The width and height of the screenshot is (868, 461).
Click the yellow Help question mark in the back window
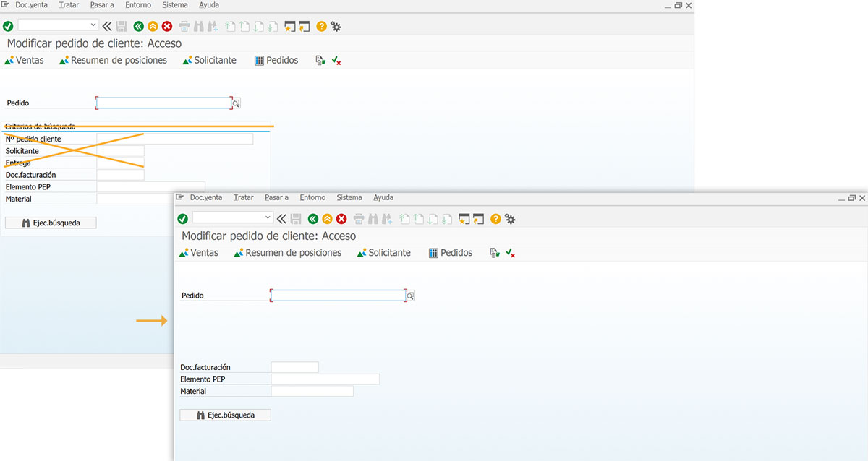pyautogui.click(x=321, y=27)
